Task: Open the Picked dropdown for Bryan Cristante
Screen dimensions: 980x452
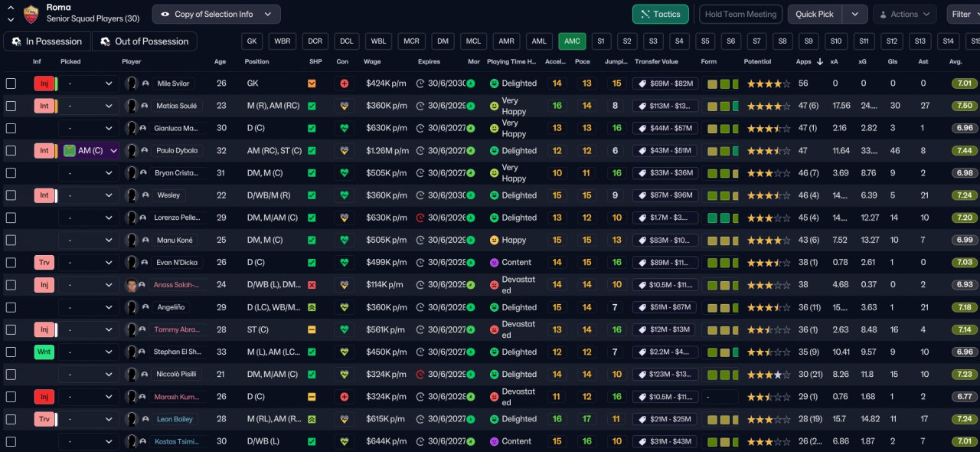Action: (90, 173)
